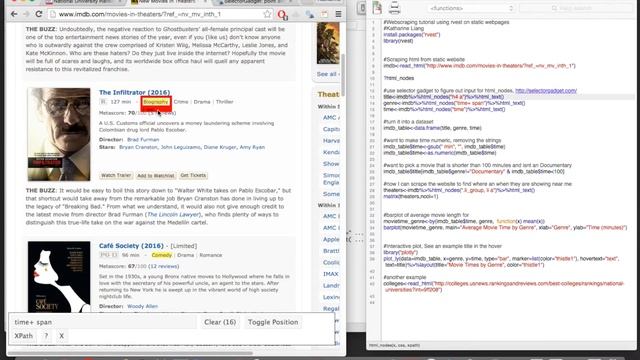Click Drama genre under The Infiltrator
The image size is (640, 360).
coord(202,102)
